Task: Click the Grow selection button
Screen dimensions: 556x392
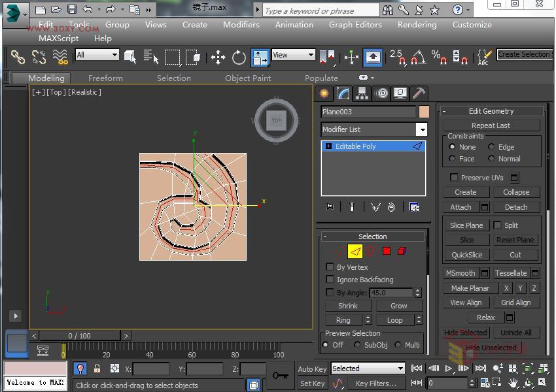Action: (398, 305)
